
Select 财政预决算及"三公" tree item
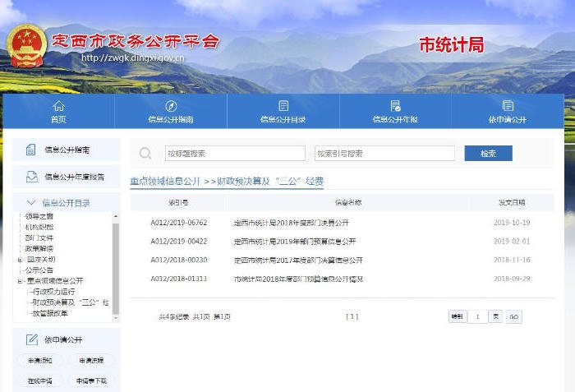tap(71, 302)
